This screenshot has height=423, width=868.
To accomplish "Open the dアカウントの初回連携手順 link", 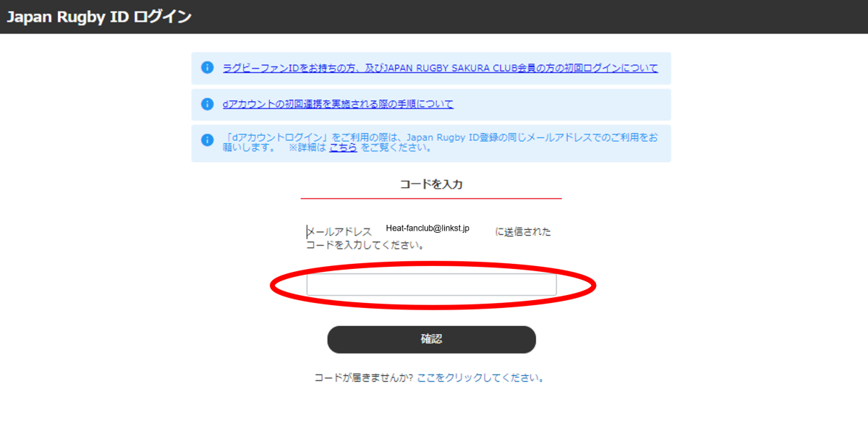I will (x=338, y=104).
